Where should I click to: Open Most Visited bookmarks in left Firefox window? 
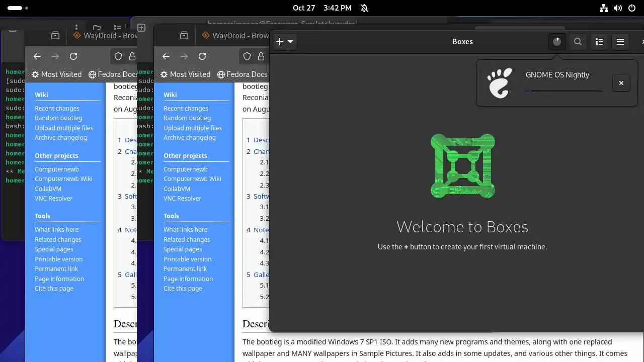[56, 74]
